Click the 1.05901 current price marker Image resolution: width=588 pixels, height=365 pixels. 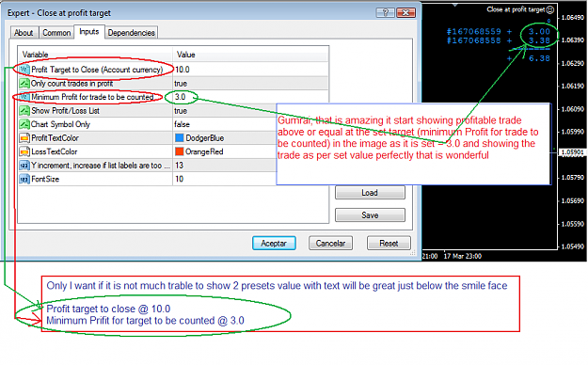(572, 152)
